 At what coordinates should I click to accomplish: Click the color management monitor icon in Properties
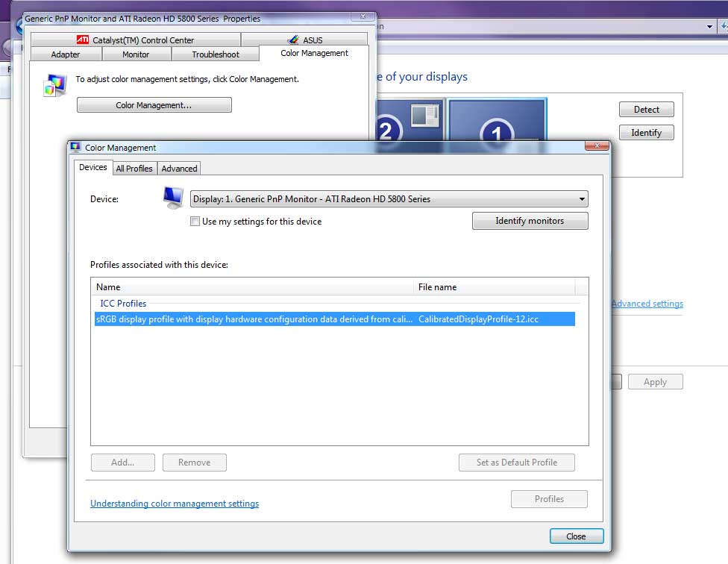(x=55, y=85)
